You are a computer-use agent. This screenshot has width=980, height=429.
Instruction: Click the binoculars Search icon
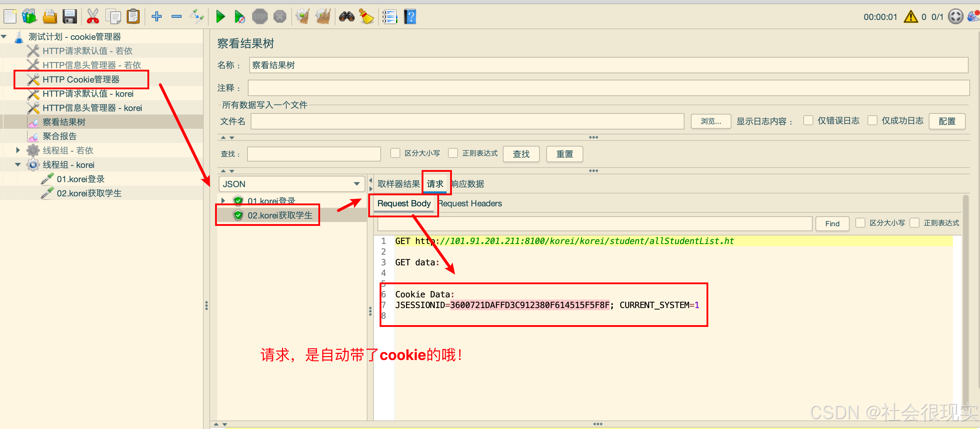[346, 17]
